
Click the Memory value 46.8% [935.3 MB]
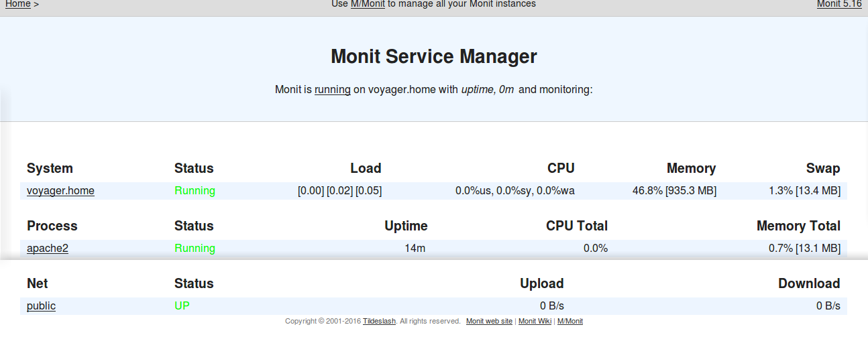click(674, 190)
